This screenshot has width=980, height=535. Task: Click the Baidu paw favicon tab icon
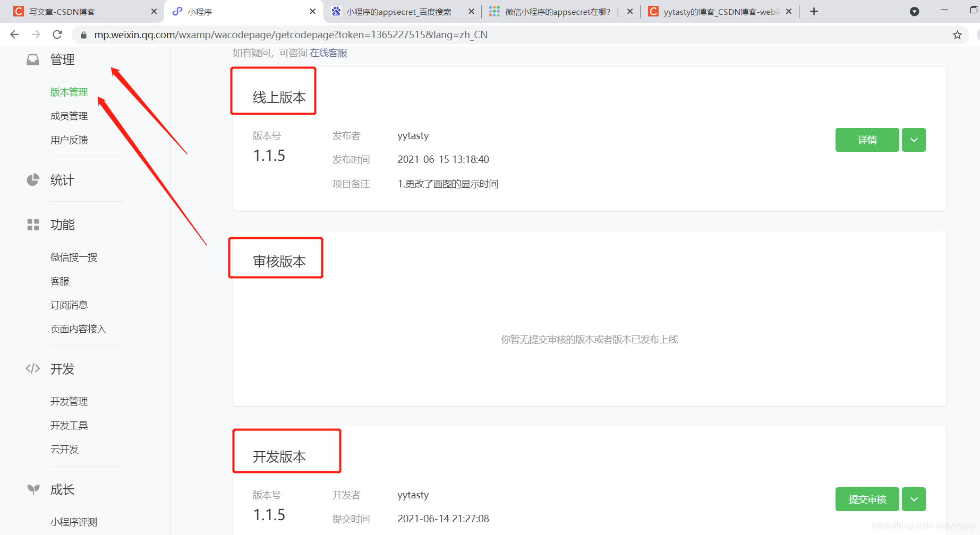pos(336,11)
